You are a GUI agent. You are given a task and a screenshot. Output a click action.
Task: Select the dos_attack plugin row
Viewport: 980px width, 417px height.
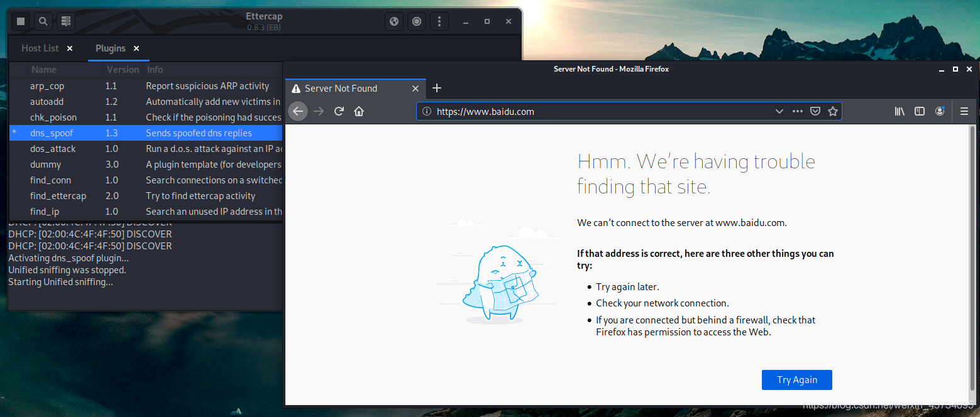pos(146,149)
